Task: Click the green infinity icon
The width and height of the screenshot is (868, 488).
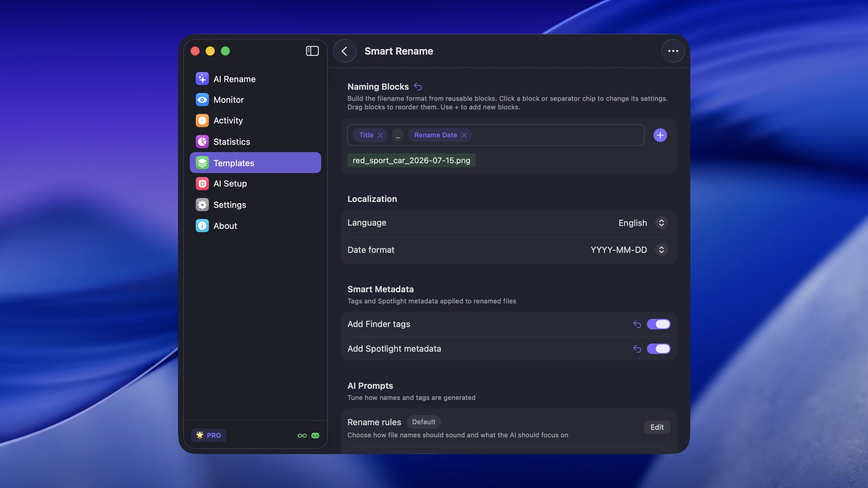Action: pyautogui.click(x=302, y=435)
